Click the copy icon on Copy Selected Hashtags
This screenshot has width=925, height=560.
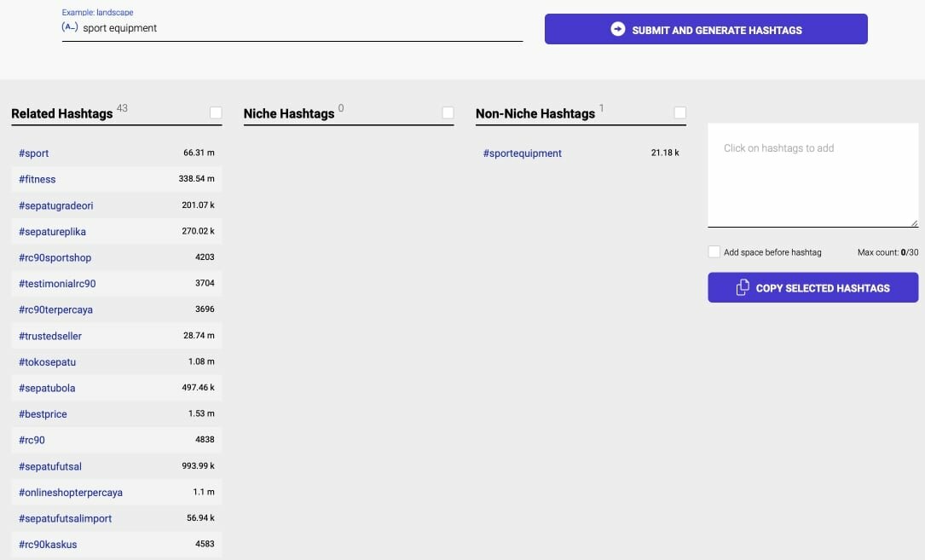click(743, 288)
